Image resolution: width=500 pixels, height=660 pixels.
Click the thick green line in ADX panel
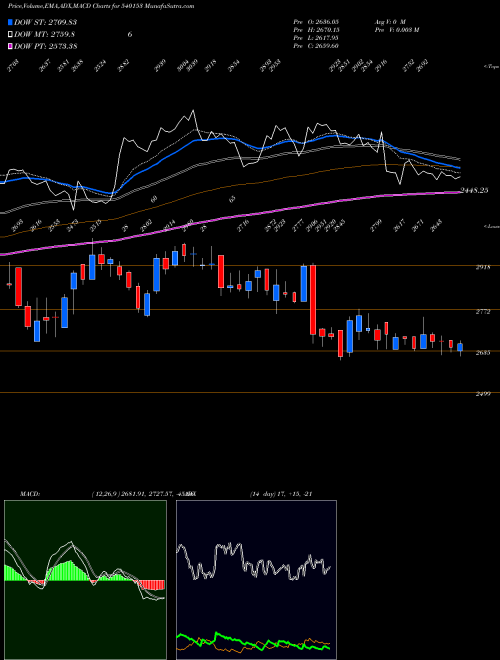tap(253, 643)
